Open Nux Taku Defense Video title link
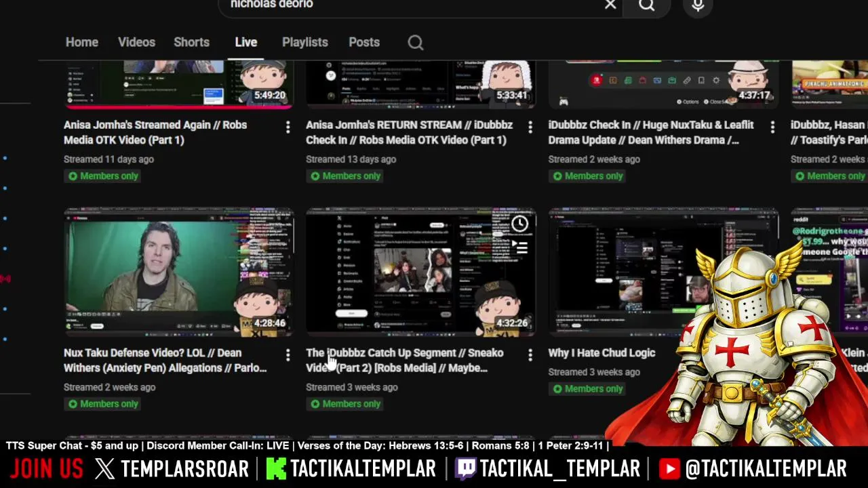 coord(165,360)
